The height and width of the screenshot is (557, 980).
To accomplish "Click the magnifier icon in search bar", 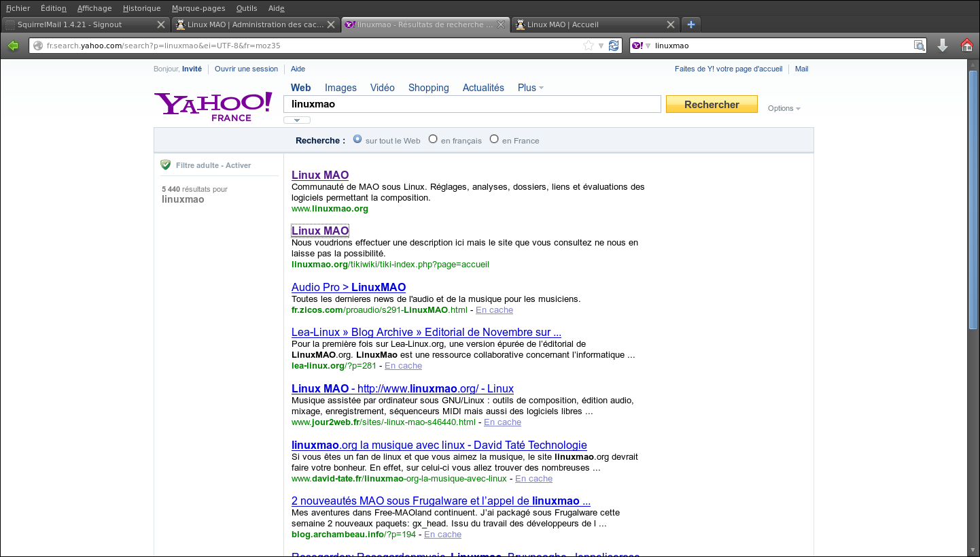I will point(919,46).
